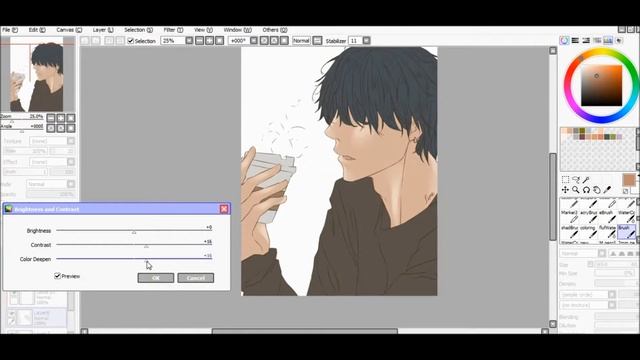Click reset rotation button in toolbar
640x360 pixels.
[x=284, y=40]
